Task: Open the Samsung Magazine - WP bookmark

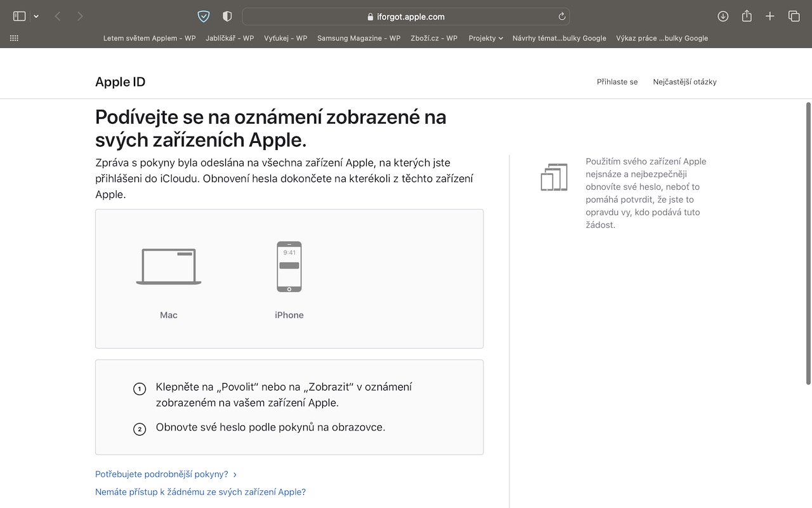Action: pos(358,38)
